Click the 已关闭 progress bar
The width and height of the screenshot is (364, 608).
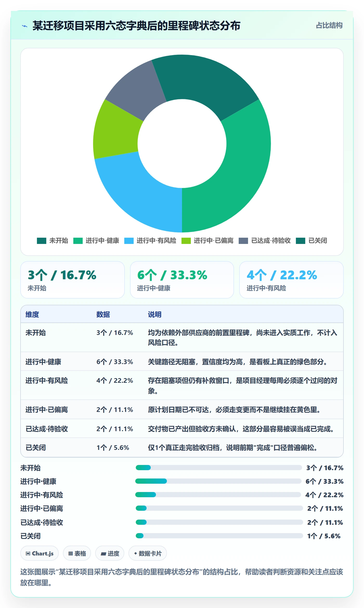tap(219, 536)
